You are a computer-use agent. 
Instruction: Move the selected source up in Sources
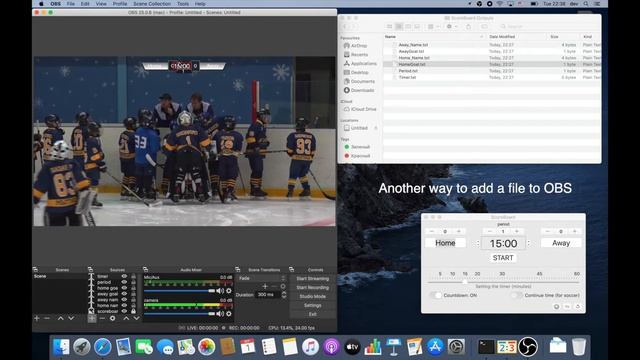click(x=126, y=318)
